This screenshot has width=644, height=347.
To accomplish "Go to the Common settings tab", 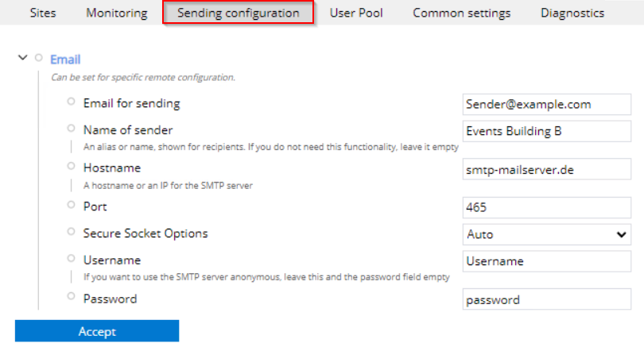I will coord(461,13).
